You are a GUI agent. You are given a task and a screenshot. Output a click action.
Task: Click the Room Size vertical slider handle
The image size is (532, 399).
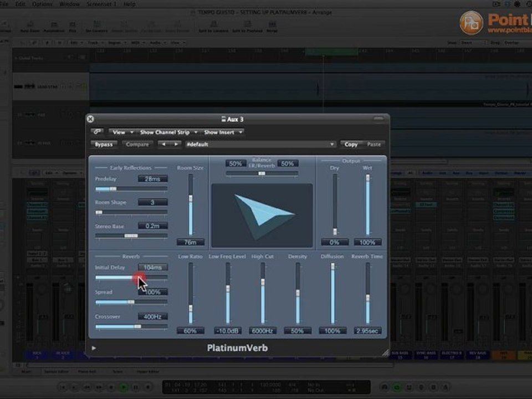point(191,198)
